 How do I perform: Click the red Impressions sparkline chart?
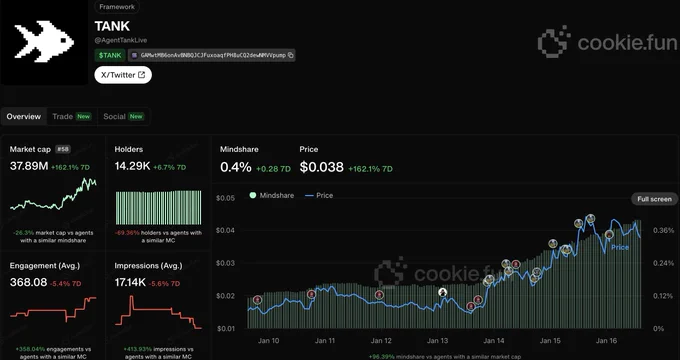tap(158, 311)
